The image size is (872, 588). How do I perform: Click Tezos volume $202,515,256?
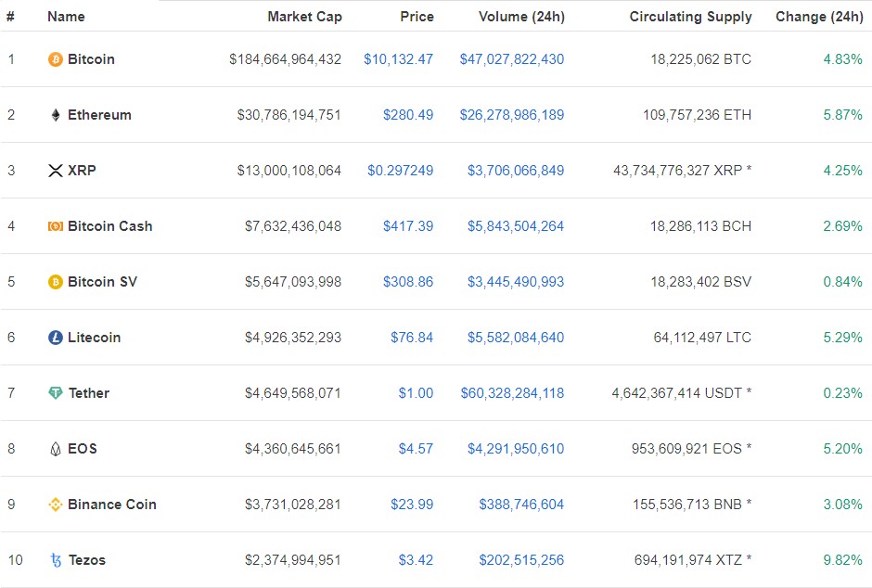point(521,559)
